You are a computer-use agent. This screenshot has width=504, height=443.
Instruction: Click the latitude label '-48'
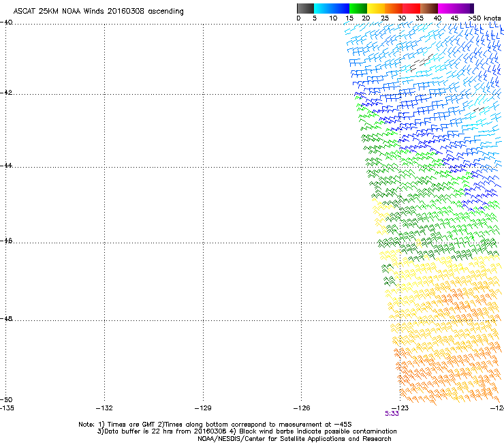(x=6, y=318)
